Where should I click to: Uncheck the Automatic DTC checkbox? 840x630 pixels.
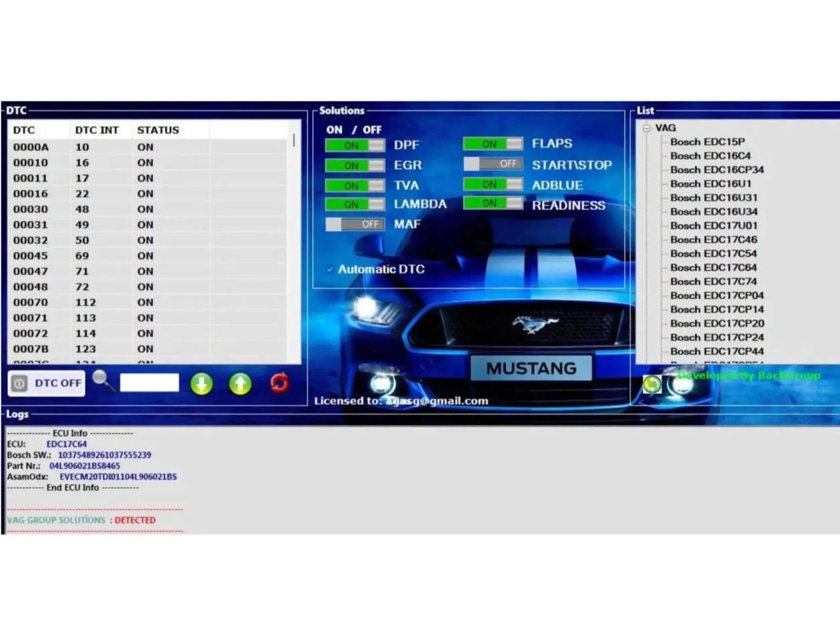(330, 269)
